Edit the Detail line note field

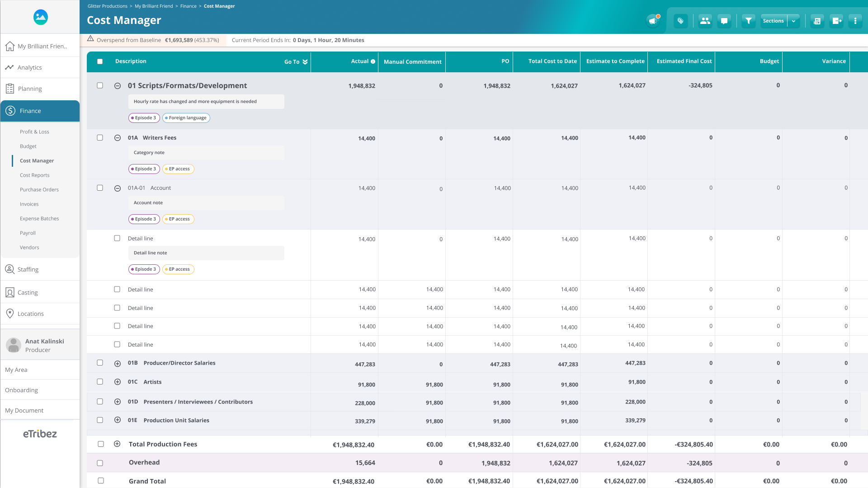coord(206,253)
